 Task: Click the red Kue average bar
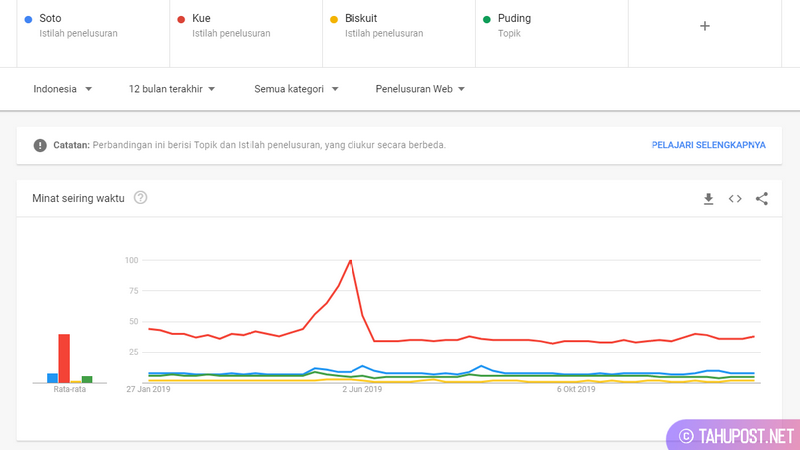click(64, 358)
